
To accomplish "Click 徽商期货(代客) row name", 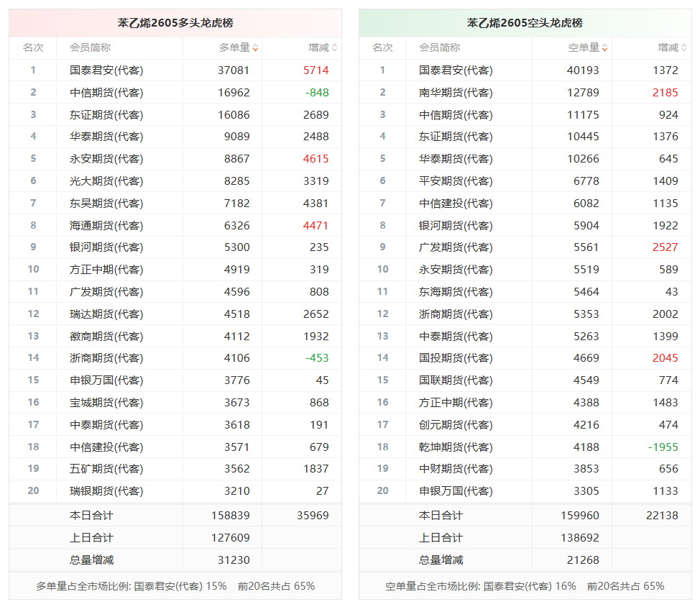I will tap(106, 337).
